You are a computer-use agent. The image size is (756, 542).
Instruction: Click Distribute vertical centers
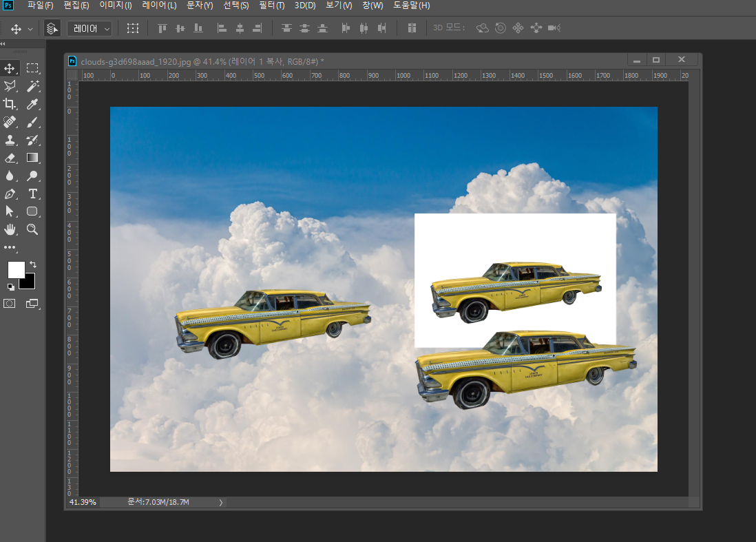pos(305,28)
